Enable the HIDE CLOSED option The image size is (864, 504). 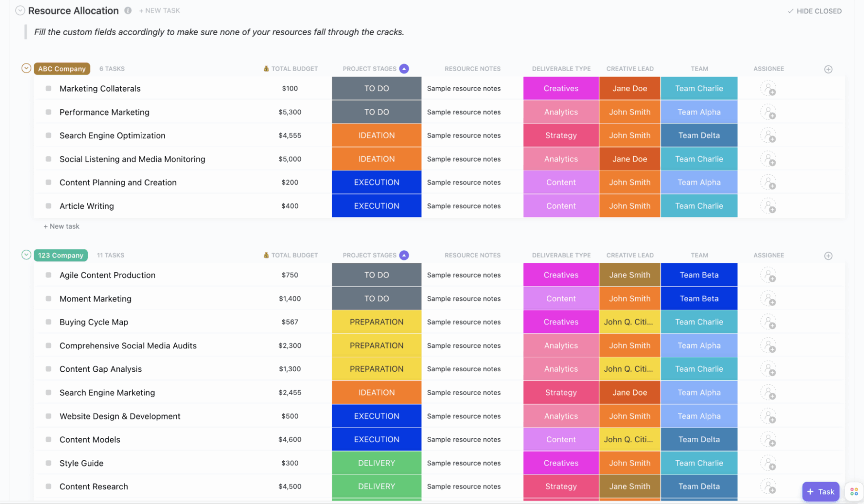click(814, 11)
